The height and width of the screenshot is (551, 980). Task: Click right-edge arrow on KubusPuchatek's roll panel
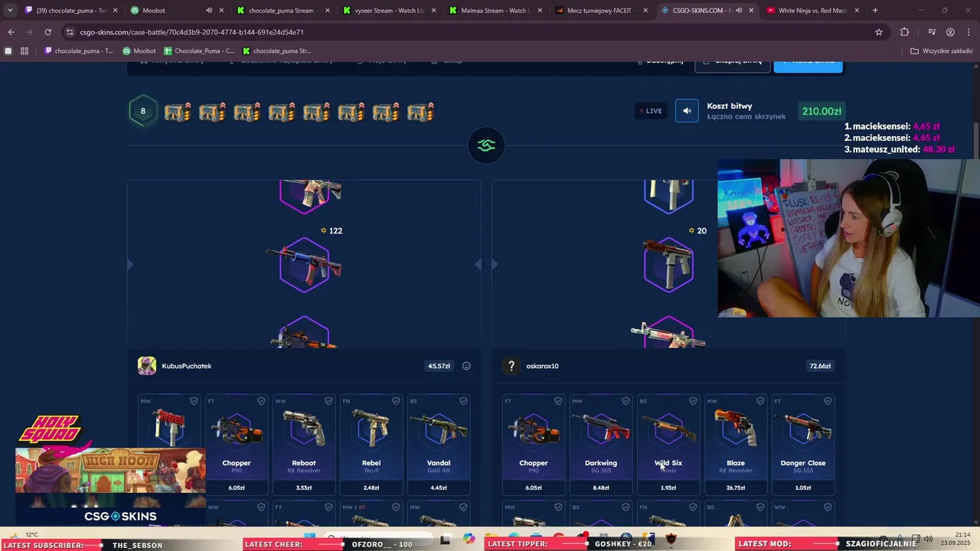point(478,265)
